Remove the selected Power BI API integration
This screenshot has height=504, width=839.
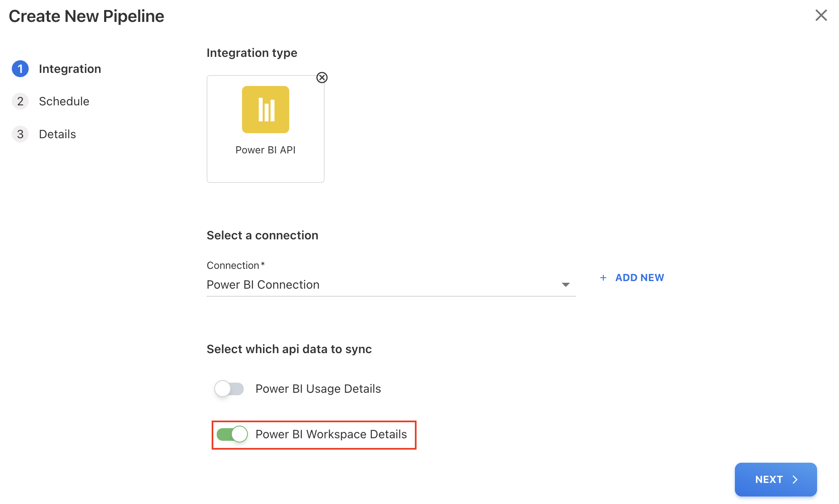322,78
